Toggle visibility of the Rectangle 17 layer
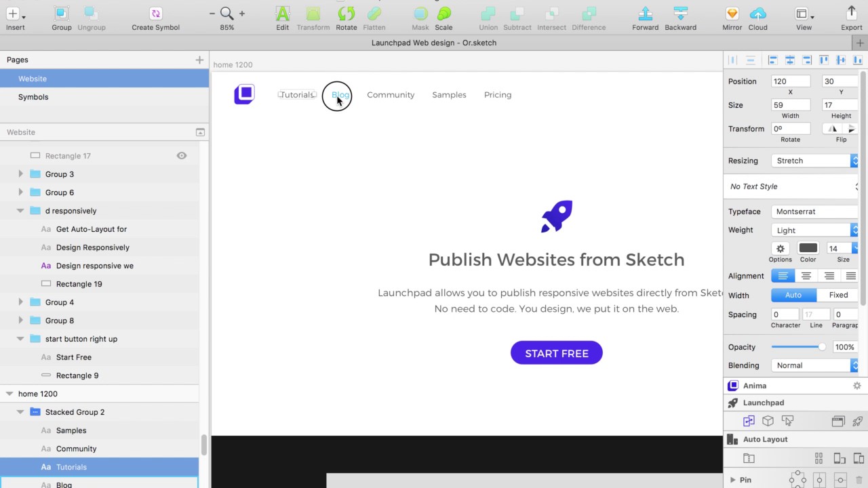 point(181,155)
